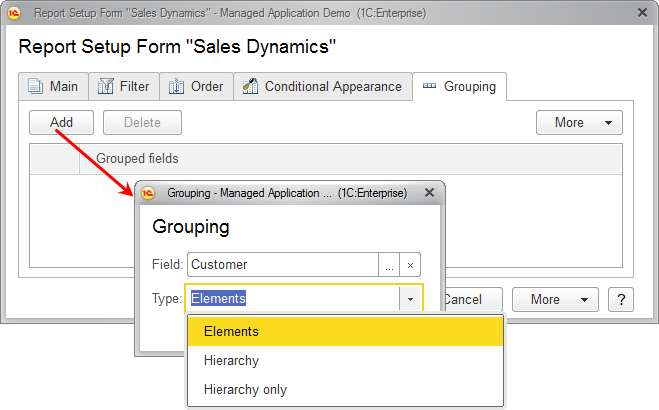The width and height of the screenshot is (659, 410).
Task: Click the Cancel button of report form
Action: pyautogui.click(x=474, y=300)
